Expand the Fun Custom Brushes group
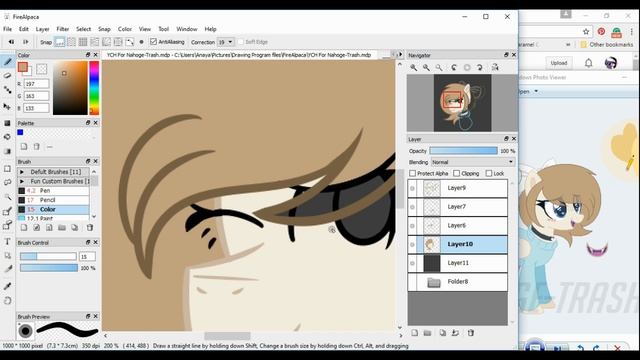This screenshot has width=640, height=360. [x=22, y=181]
